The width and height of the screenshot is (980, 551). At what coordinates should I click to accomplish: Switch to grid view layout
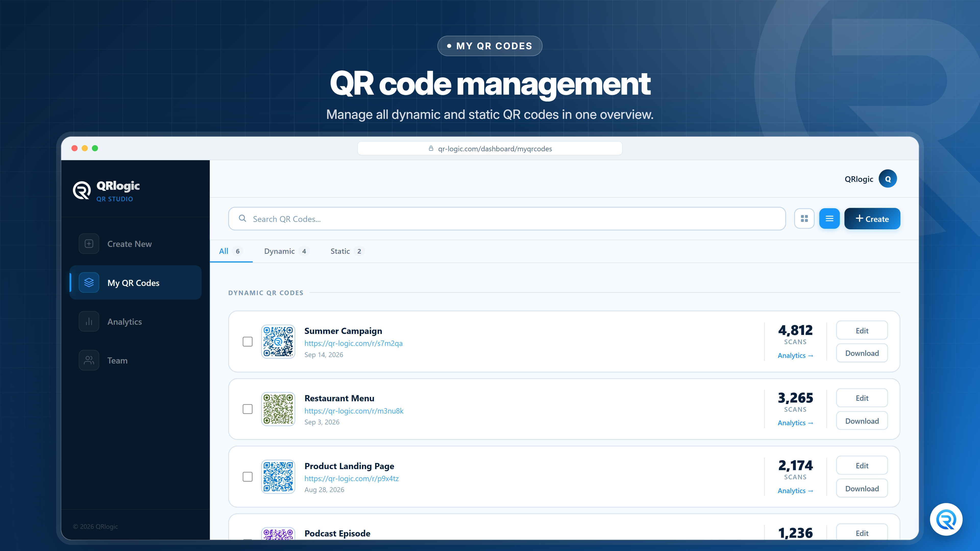pyautogui.click(x=804, y=219)
